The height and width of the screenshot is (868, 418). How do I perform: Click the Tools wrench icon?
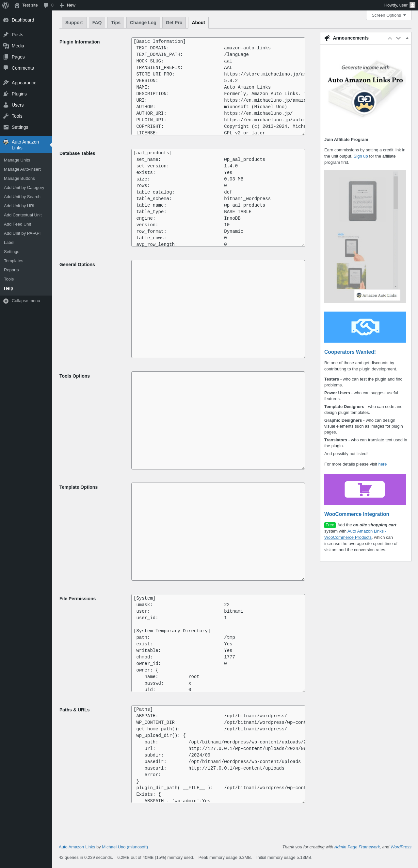click(x=6, y=116)
